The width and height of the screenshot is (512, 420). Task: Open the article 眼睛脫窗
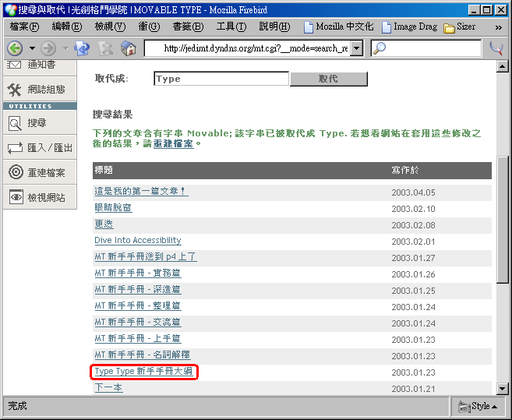coord(113,207)
